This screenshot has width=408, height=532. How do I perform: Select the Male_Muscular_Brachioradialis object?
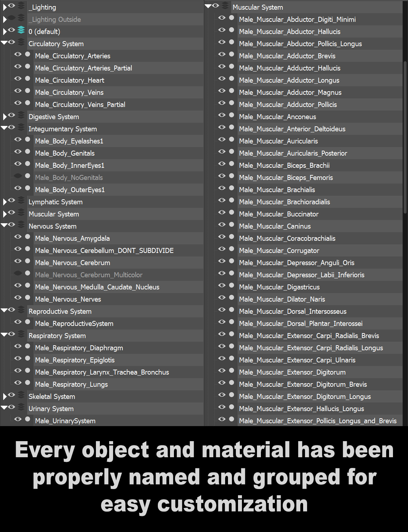[320, 202]
